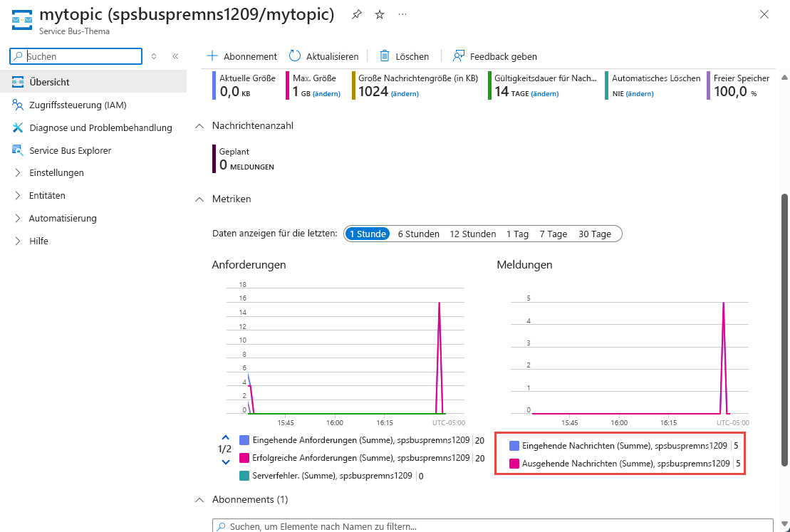Screen dimensions: 790x532
Task: Click the Löschen button in the toolbar
Action: click(x=404, y=56)
